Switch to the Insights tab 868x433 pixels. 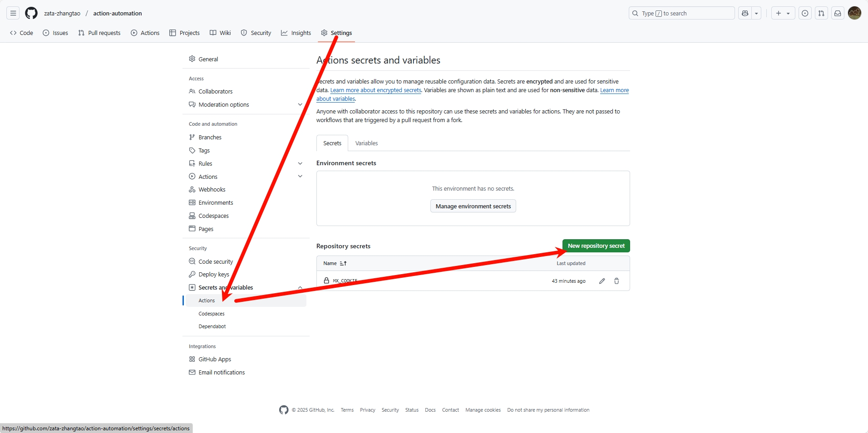tap(296, 33)
